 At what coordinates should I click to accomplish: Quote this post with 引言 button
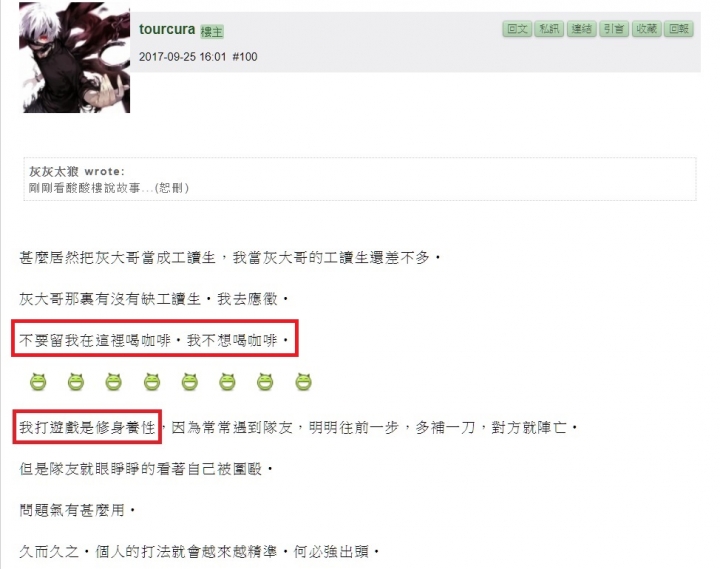(613, 29)
